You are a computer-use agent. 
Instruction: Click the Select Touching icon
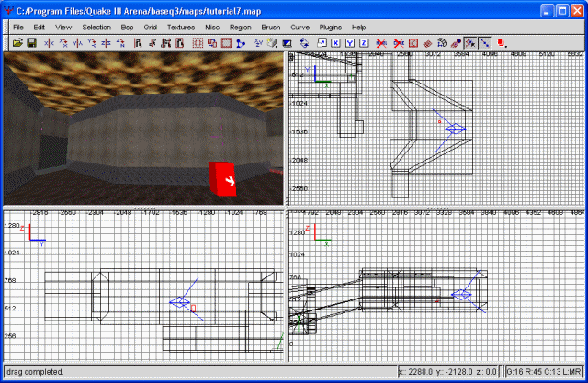coord(153,43)
